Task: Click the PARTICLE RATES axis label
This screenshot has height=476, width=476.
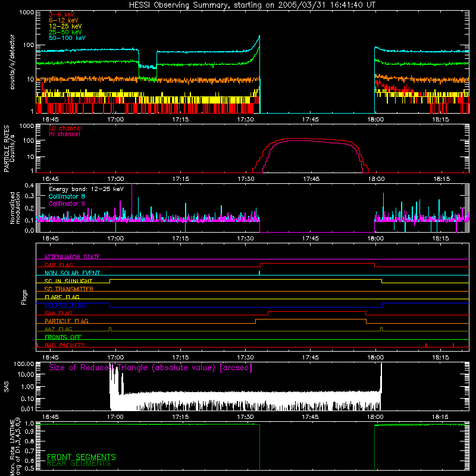Action: (7, 149)
